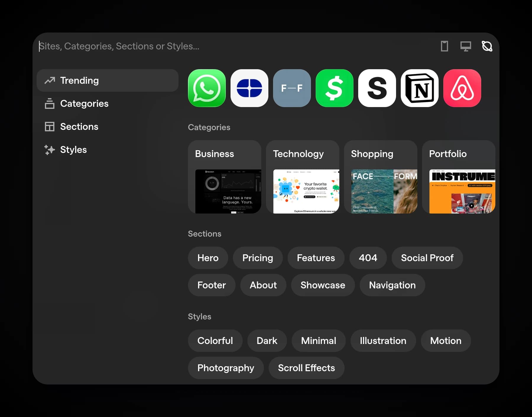Choose the About section chip

click(x=263, y=285)
